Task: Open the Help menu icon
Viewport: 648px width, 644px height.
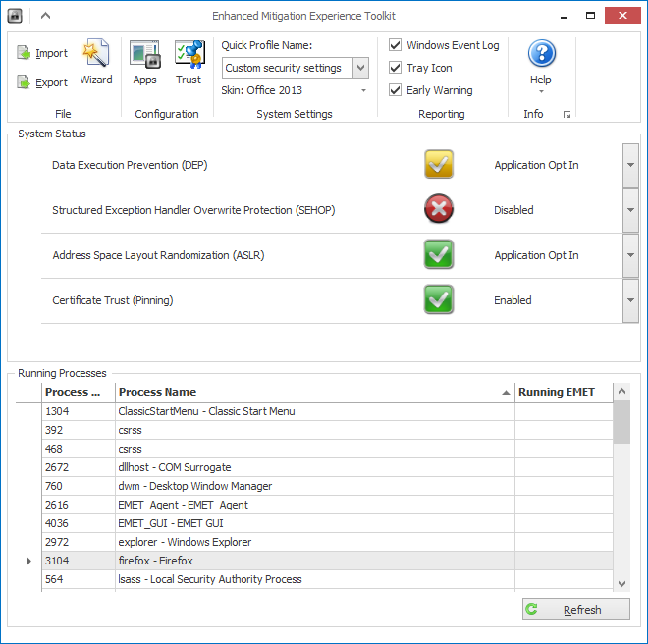Action: (x=541, y=53)
